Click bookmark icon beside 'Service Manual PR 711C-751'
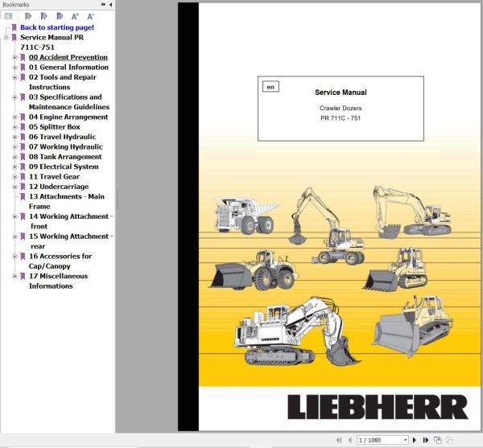 coord(14,38)
